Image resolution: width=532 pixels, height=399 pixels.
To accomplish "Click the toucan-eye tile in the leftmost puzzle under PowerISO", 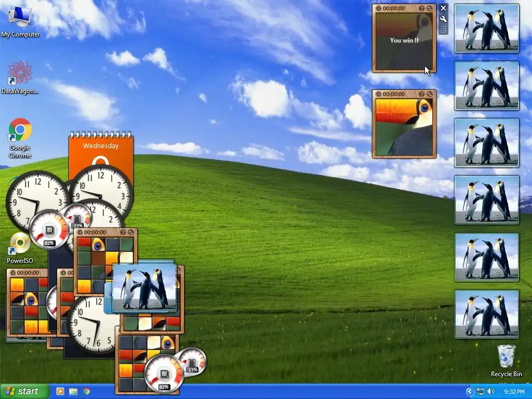I will pos(31,299).
